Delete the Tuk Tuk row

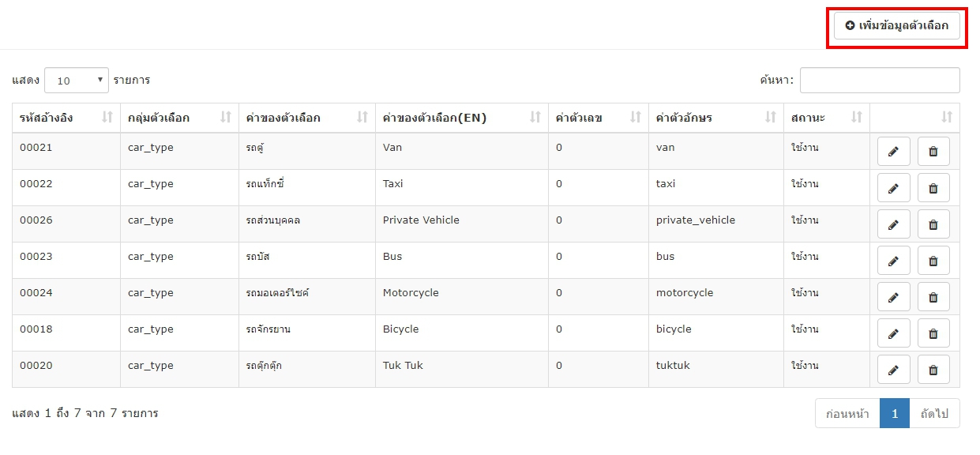[x=933, y=370]
